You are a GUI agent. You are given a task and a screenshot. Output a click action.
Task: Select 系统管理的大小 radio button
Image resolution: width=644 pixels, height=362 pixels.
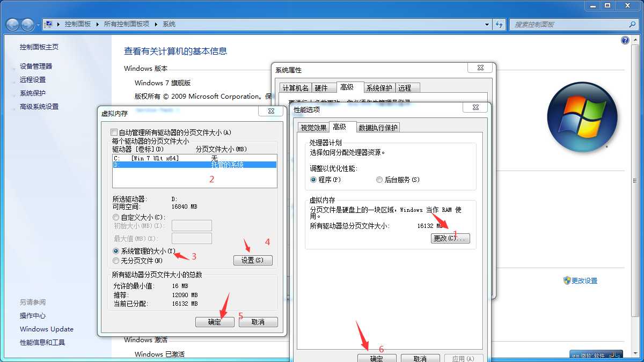pos(116,251)
